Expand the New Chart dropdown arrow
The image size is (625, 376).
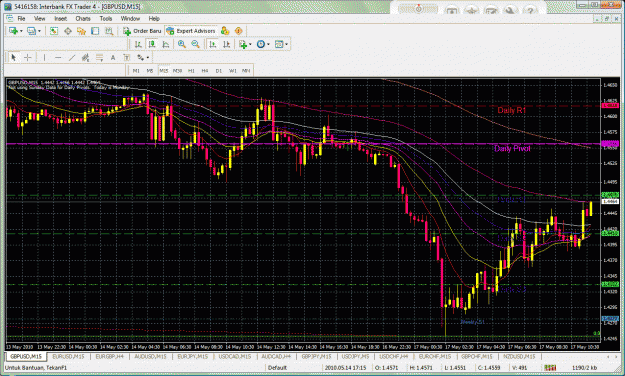pyautogui.click(x=21, y=31)
